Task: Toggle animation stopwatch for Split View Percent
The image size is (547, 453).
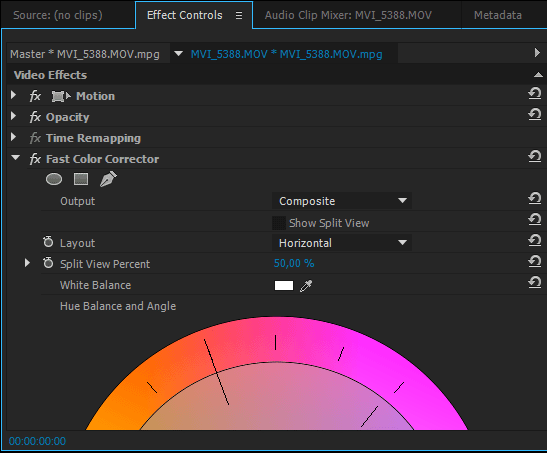Action: click(48, 263)
